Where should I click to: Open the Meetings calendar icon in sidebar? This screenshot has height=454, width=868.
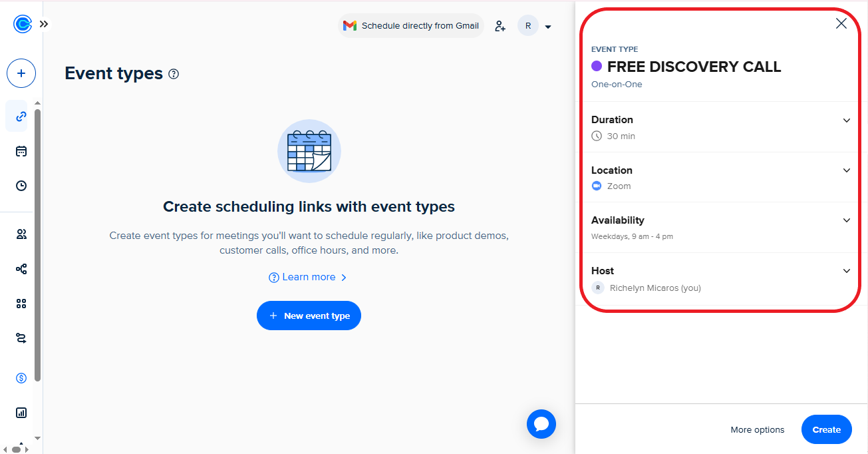pos(21,151)
